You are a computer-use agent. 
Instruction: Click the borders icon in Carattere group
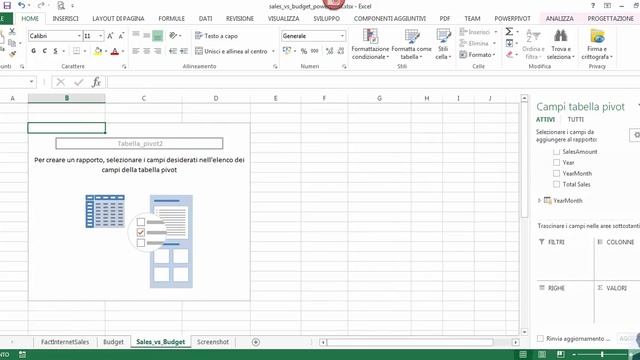(x=76, y=51)
